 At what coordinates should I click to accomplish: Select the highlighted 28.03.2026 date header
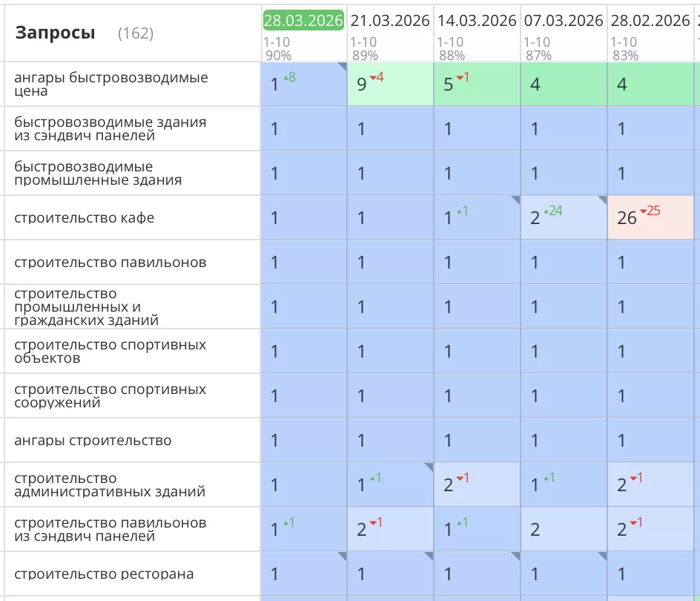pyautogui.click(x=303, y=21)
